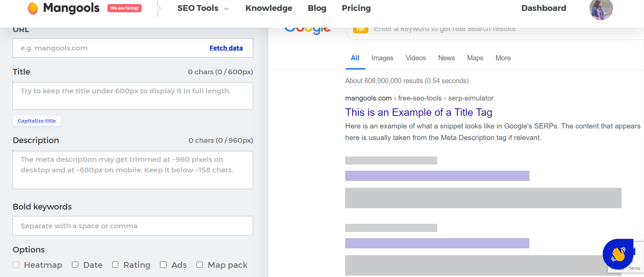
Task: Switch to the Videos tab
Action: click(x=416, y=58)
